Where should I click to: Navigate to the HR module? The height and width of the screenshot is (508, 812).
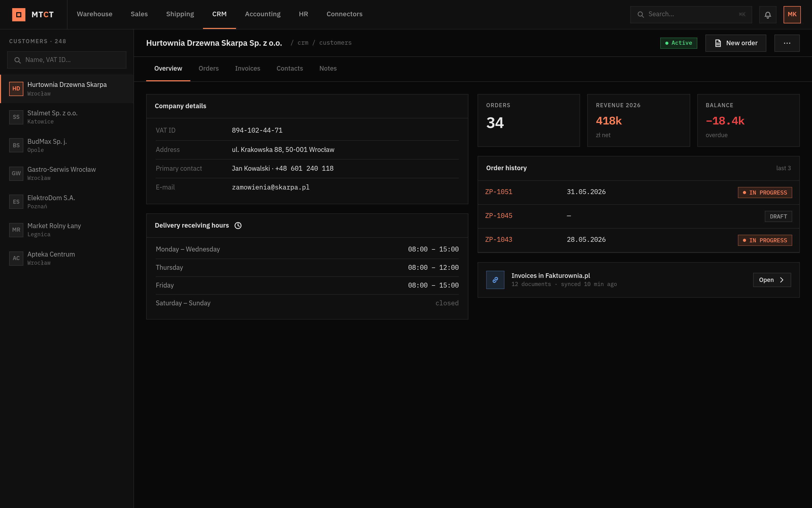point(303,14)
